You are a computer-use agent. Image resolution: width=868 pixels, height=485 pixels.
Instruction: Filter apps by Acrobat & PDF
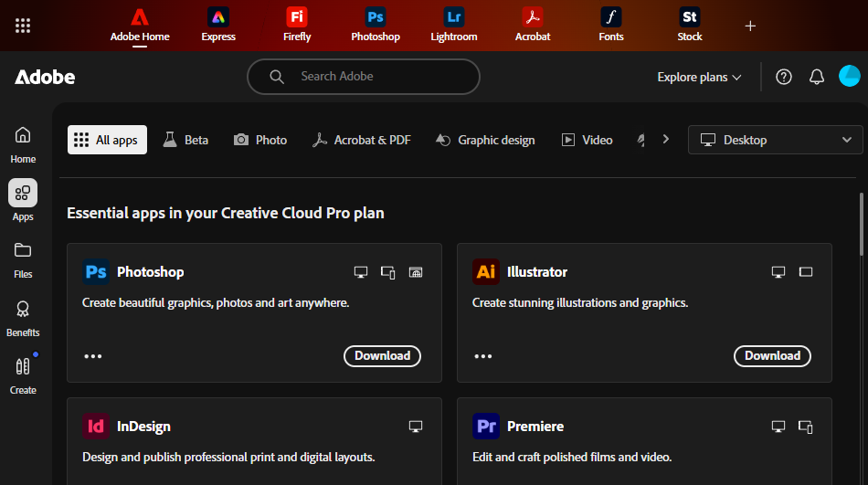click(362, 140)
